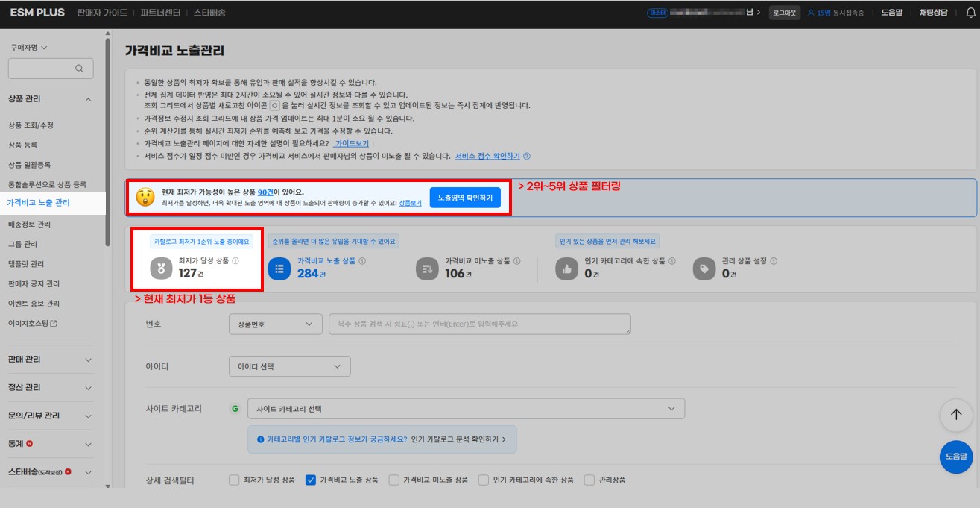Click the 노출영역 확인하기 button

[x=465, y=198]
